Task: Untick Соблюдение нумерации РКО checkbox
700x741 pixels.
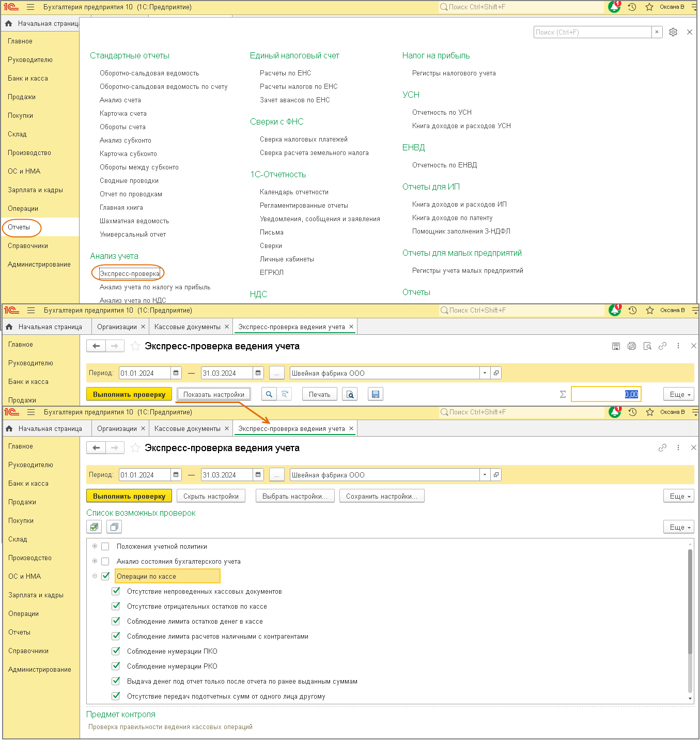Action: coord(116,666)
